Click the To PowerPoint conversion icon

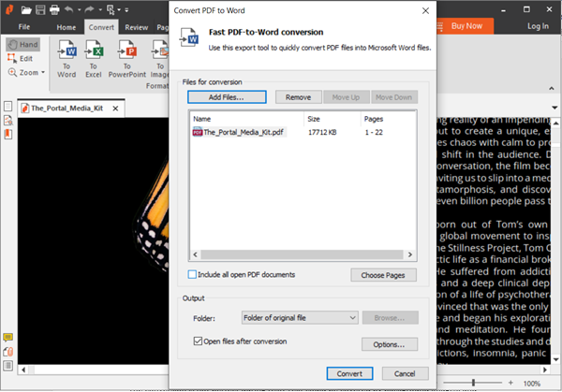pyautogui.click(x=127, y=59)
